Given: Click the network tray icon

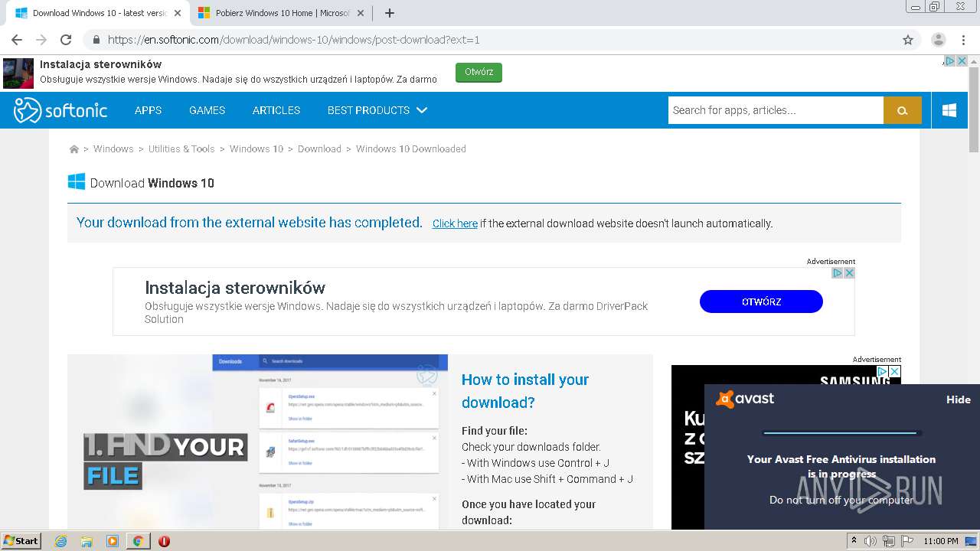Looking at the screenshot, I should tap(889, 541).
